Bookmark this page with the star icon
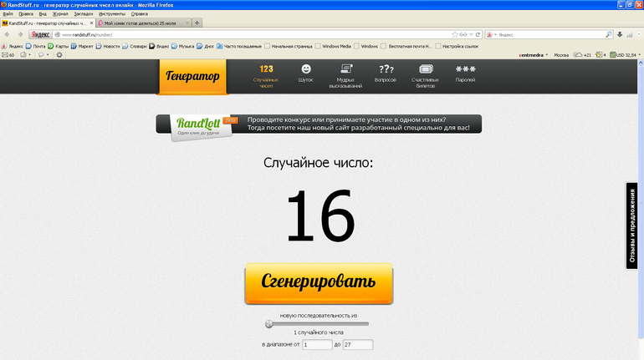 pos(455,35)
